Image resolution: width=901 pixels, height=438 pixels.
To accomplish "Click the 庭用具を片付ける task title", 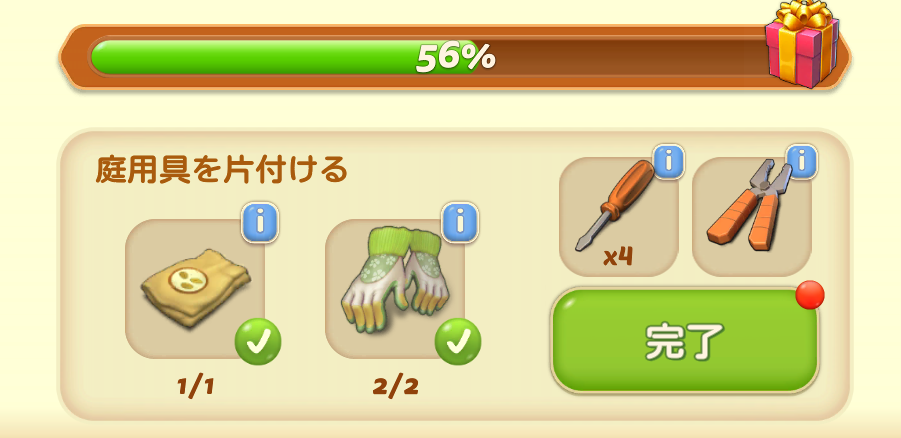I will pos(222,170).
